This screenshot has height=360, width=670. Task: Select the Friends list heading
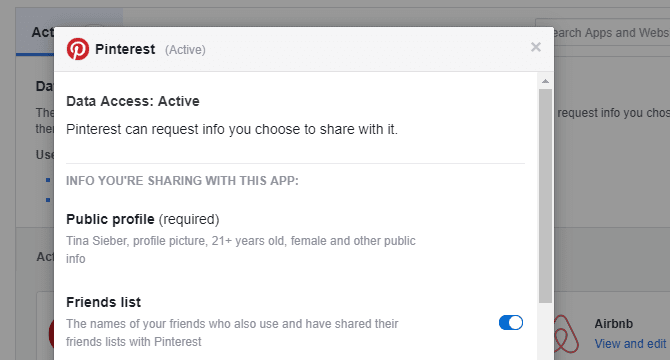pos(103,302)
